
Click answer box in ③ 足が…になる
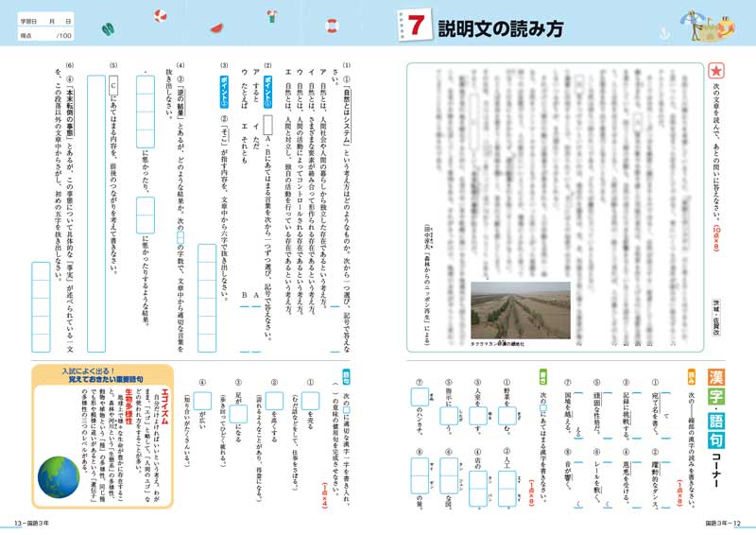[x=238, y=414]
